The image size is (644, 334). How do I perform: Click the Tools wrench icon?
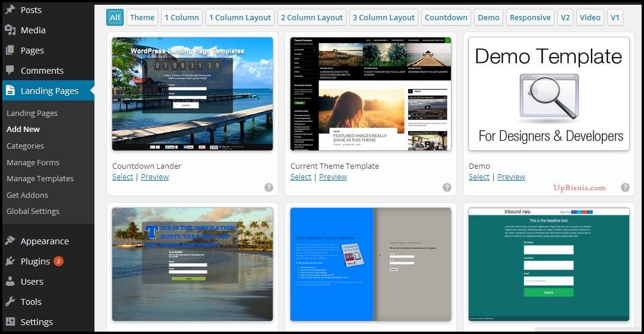[x=10, y=301]
